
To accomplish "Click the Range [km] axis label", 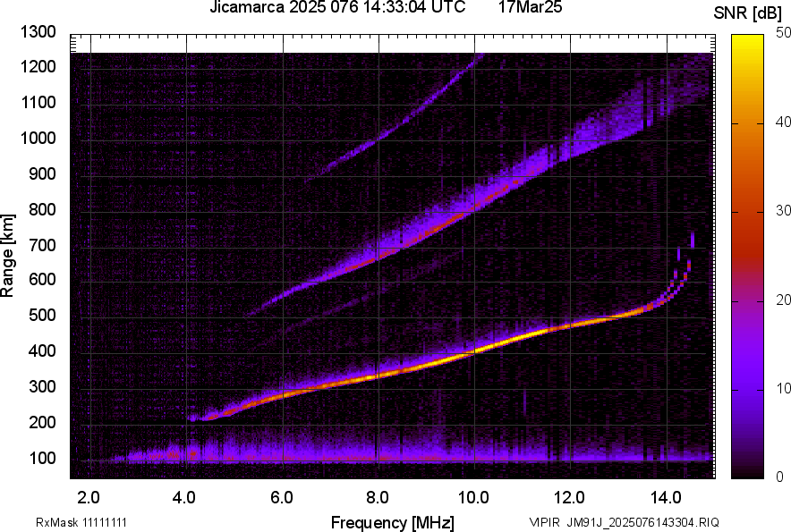I will 7,257.
